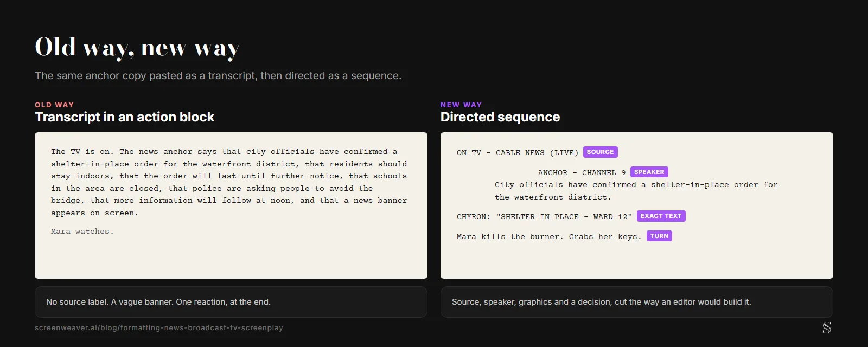Click the 'City officials have confirmed' dialogue
Screen dimensions: 868x347
pyautogui.click(x=636, y=191)
